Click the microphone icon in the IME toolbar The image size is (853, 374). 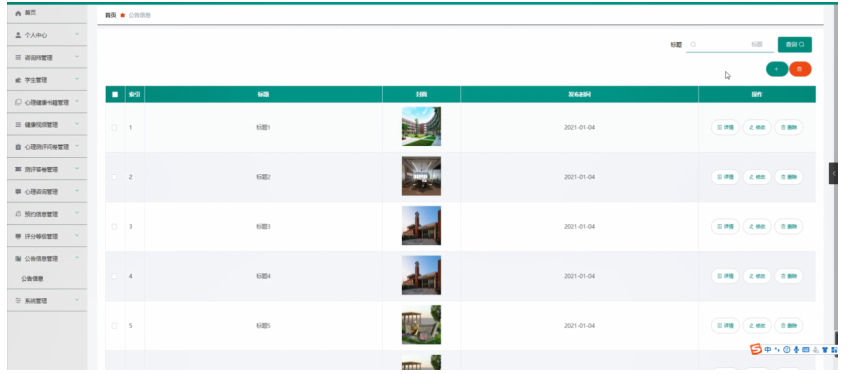pyautogui.click(x=796, y=350)
